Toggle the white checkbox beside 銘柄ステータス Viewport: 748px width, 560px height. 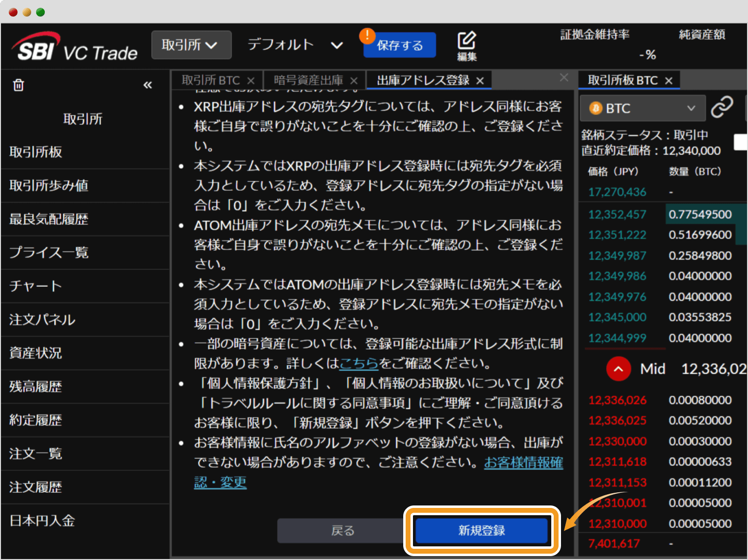[x=740, y=142]
